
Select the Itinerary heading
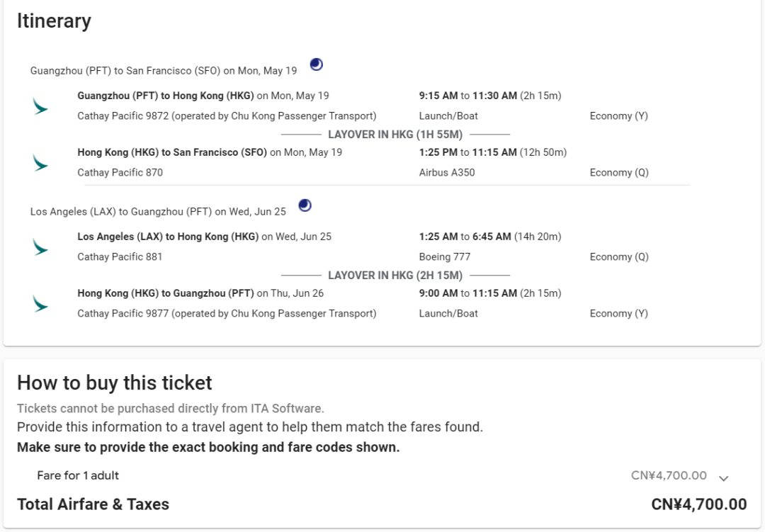(x=54, y=21)
